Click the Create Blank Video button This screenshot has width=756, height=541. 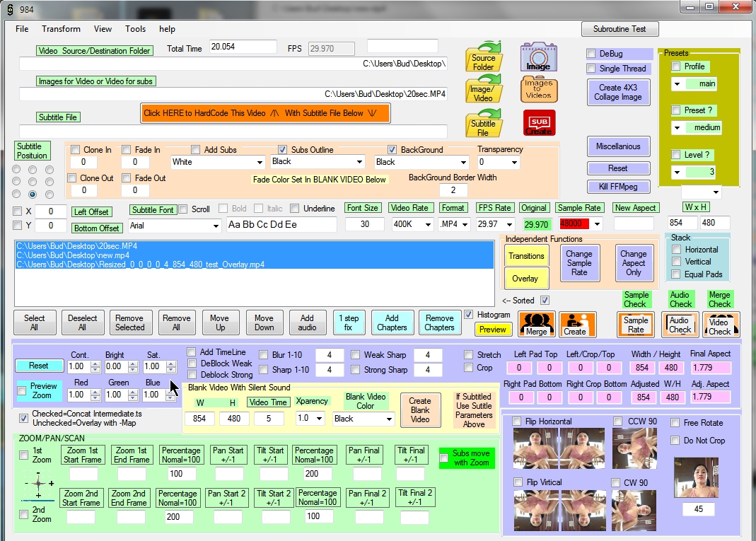pos(420,410)
